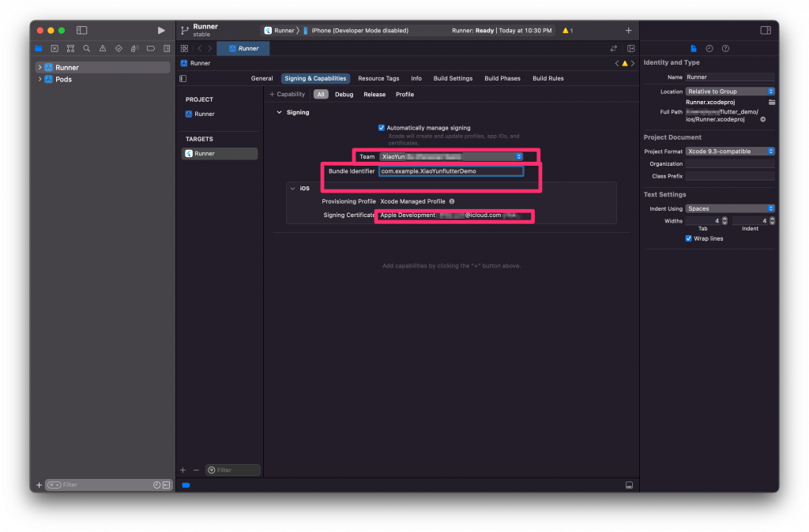The width and height of the screenshot is (809, 532).
Task: Open the Find navigator magnifier icon
Action: point(87,48)
